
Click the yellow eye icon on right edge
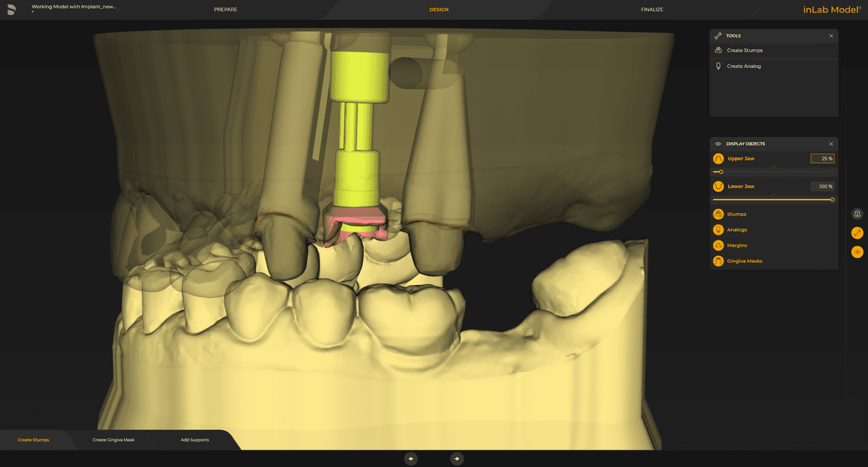(856, 252)
